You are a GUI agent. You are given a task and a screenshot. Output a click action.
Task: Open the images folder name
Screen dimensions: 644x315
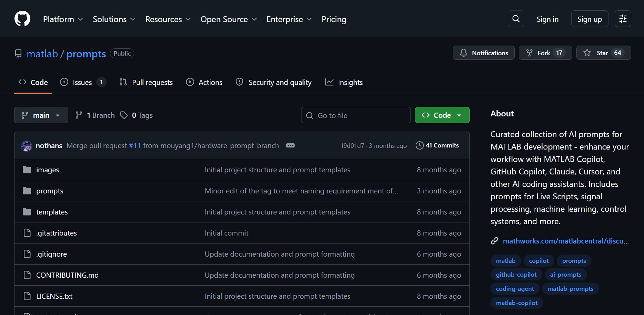(x=48, y=170)
